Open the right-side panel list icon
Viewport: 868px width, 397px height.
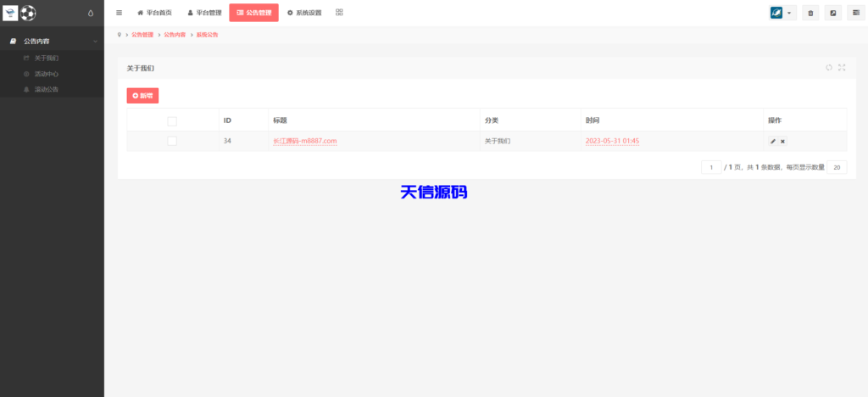(x=856, y=13)
